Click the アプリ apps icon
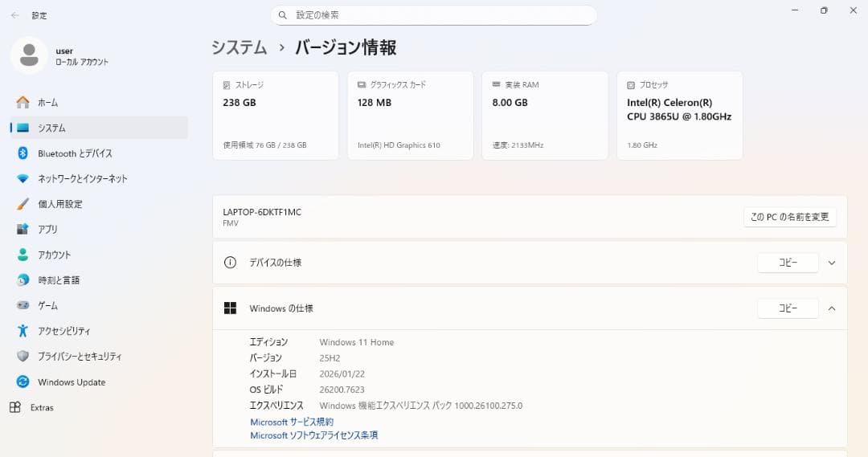 [x=23, y=229]
